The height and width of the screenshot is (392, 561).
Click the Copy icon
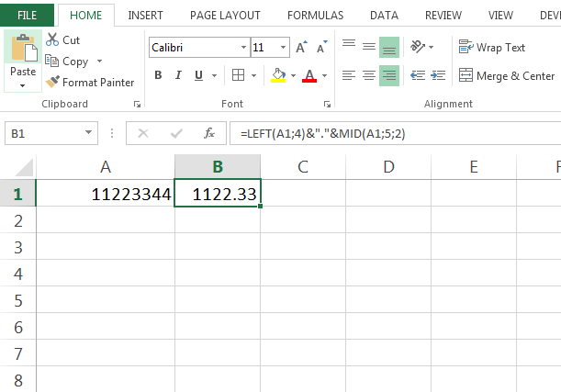click(x=52, y=61)
